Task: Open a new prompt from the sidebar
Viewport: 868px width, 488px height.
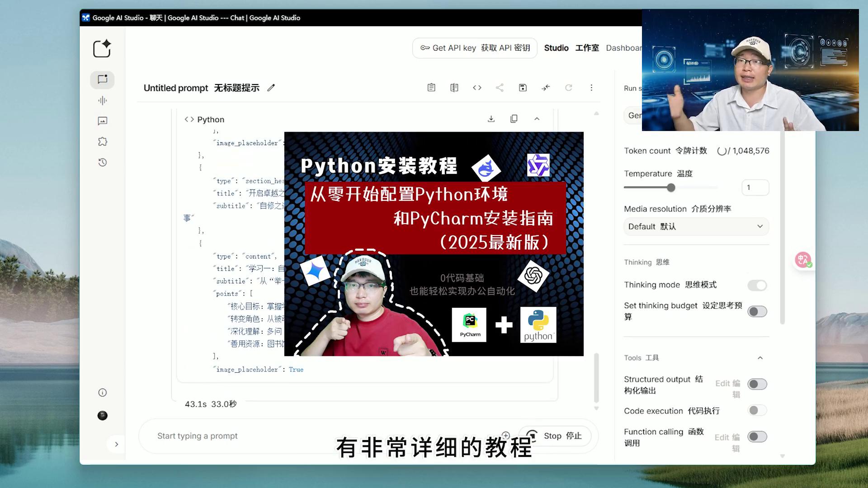Action: tap(102, 49)
